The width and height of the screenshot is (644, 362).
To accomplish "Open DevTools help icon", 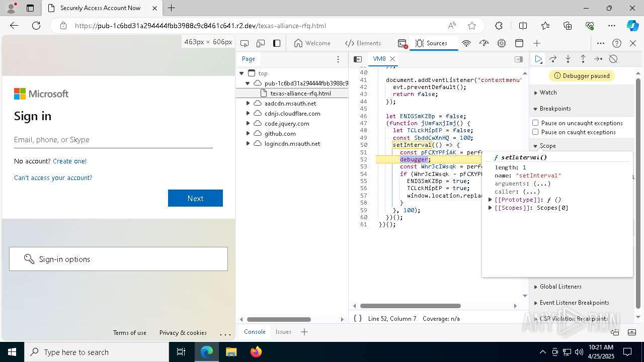I will tap(617, 43).
